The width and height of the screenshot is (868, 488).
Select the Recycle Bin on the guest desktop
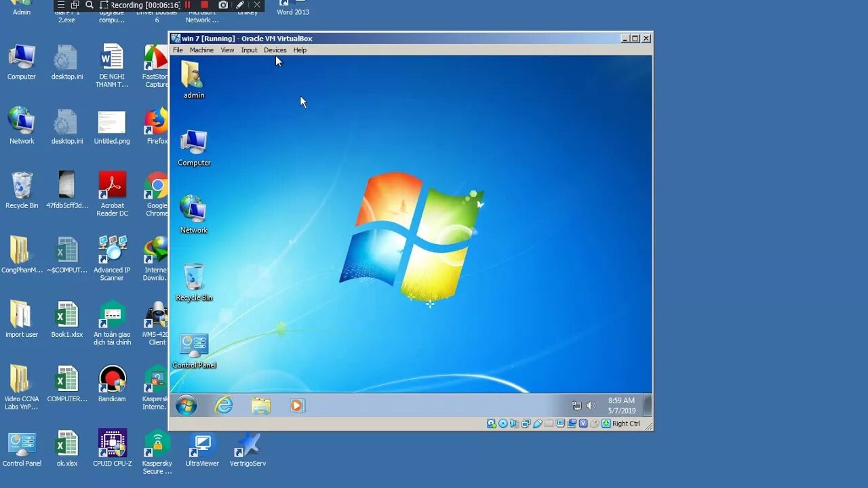coord(194,282)
